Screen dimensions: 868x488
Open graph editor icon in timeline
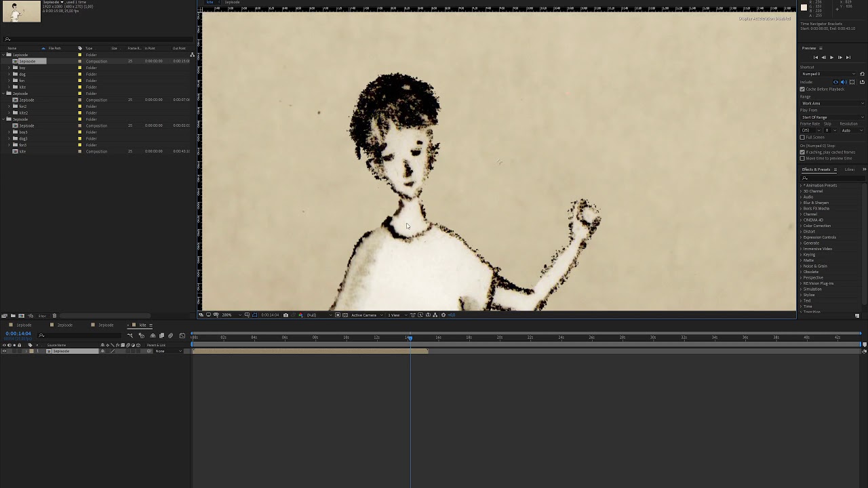182,335
